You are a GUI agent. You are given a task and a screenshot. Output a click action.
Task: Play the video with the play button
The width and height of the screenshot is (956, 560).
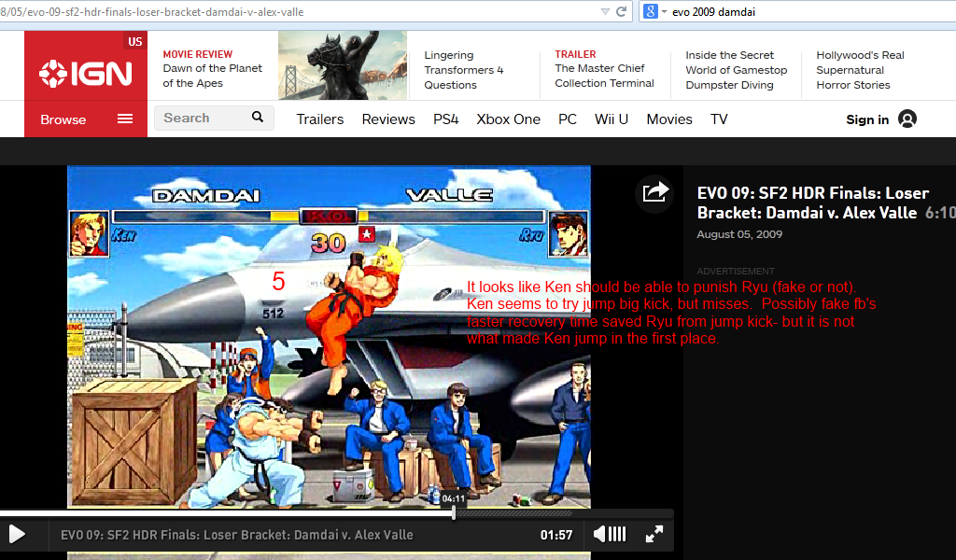17,535
